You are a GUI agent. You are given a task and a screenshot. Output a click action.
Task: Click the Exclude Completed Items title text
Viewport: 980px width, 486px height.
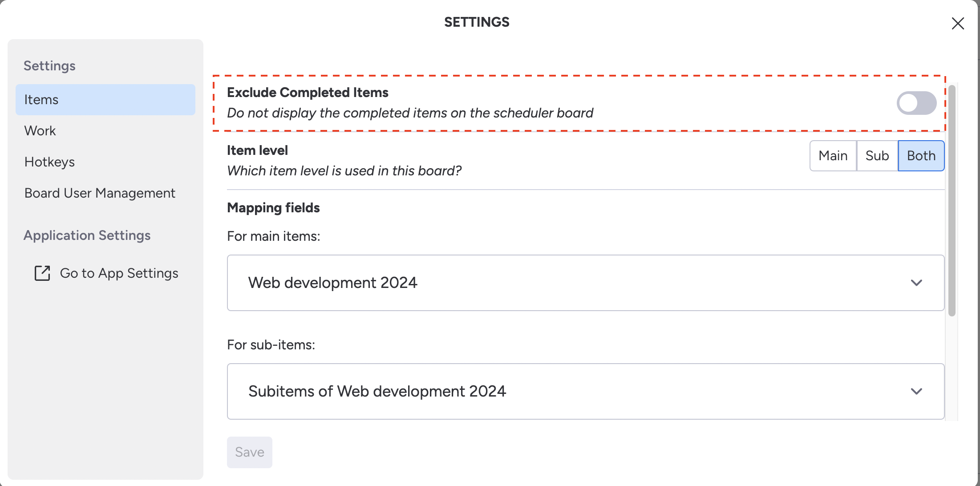click(x=308, y=93)
